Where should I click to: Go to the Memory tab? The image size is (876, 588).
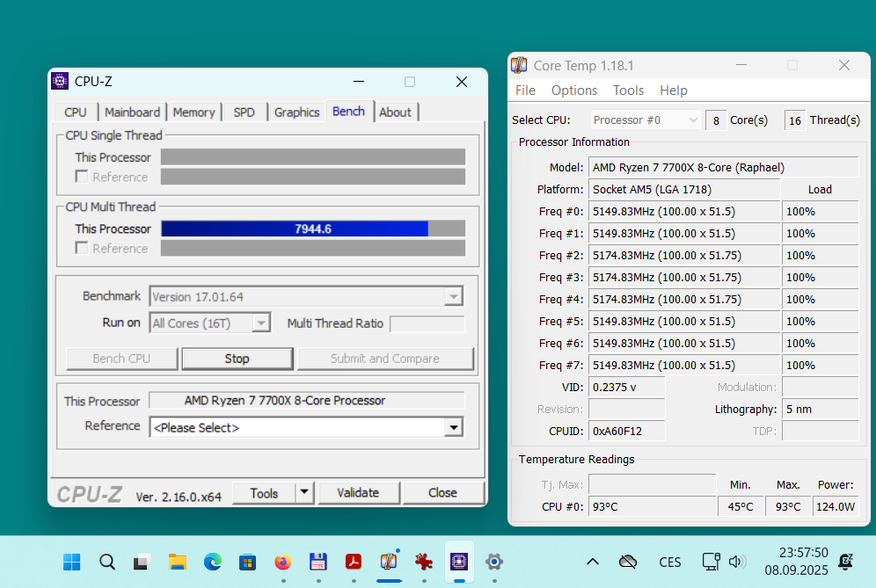coord(193,113)
